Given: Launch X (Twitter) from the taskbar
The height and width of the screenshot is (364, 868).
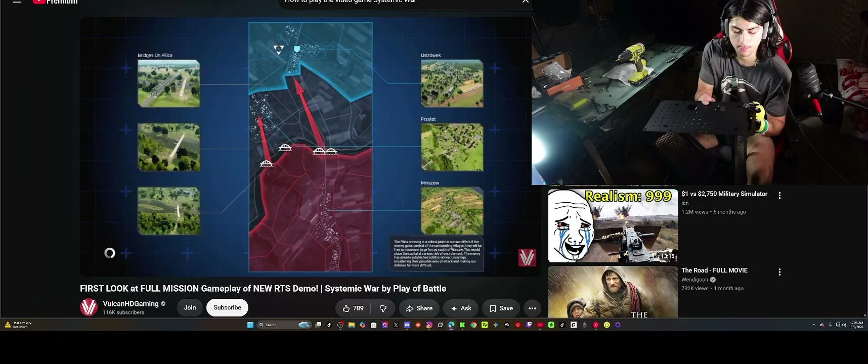Looking at the screenshot, I should [396, 325].
